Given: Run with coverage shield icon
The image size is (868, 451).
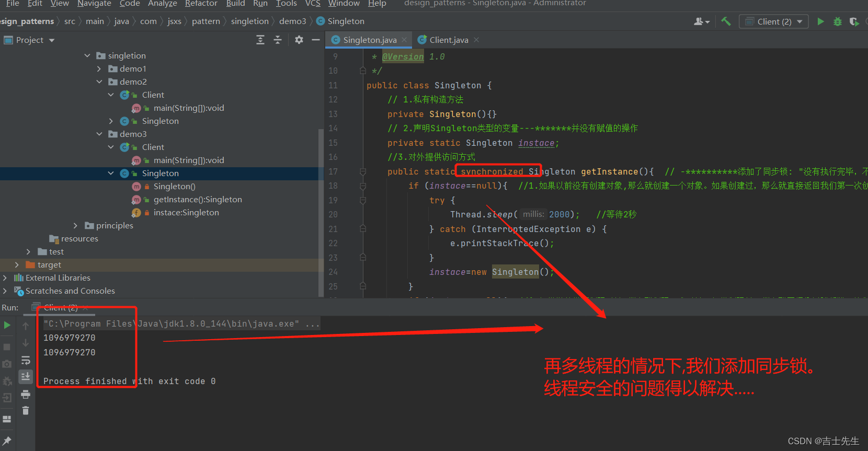Looking at the screenshot, I should coord(854,21).
